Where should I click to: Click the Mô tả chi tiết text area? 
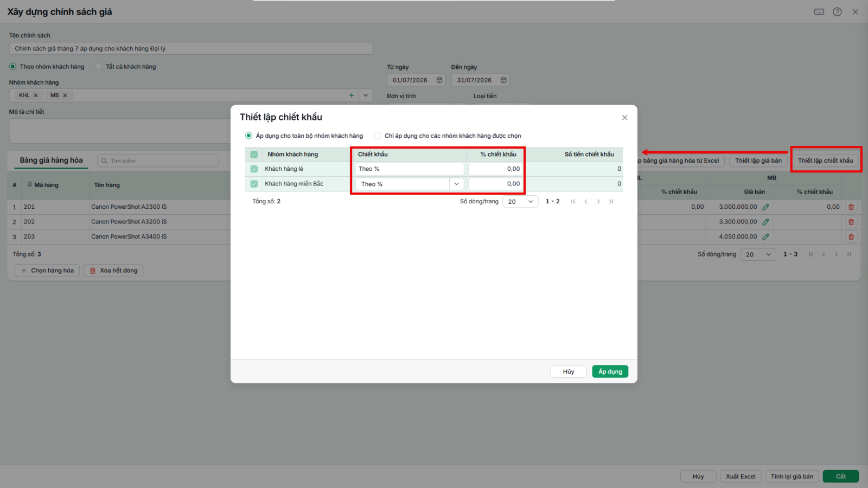(x=120, y=131)
